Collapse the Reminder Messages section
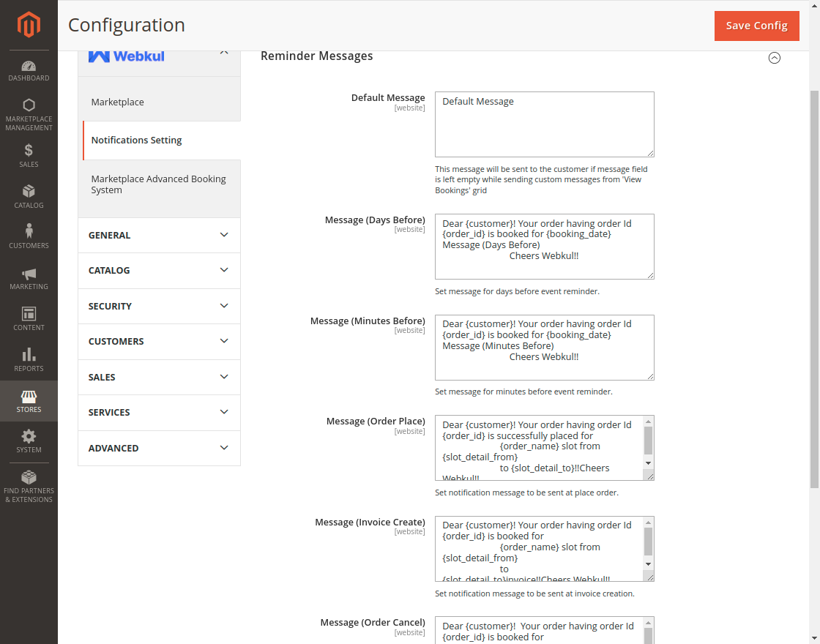 tap(774, 58)
